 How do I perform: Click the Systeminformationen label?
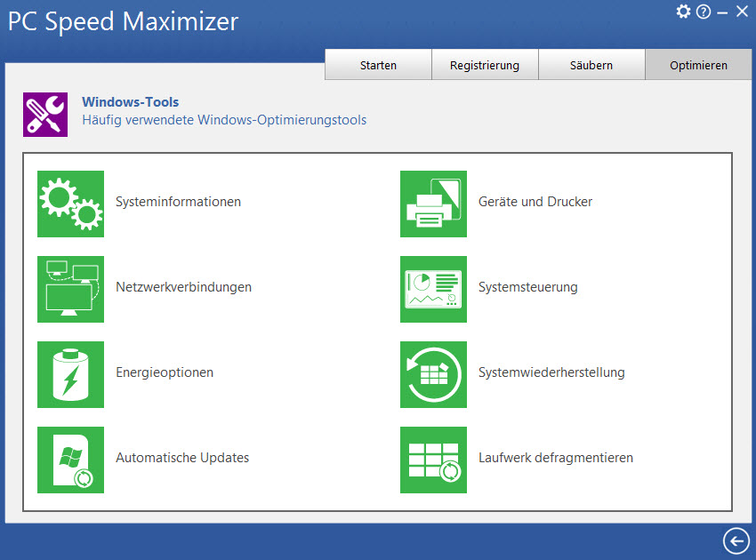[x=179, y=202]
